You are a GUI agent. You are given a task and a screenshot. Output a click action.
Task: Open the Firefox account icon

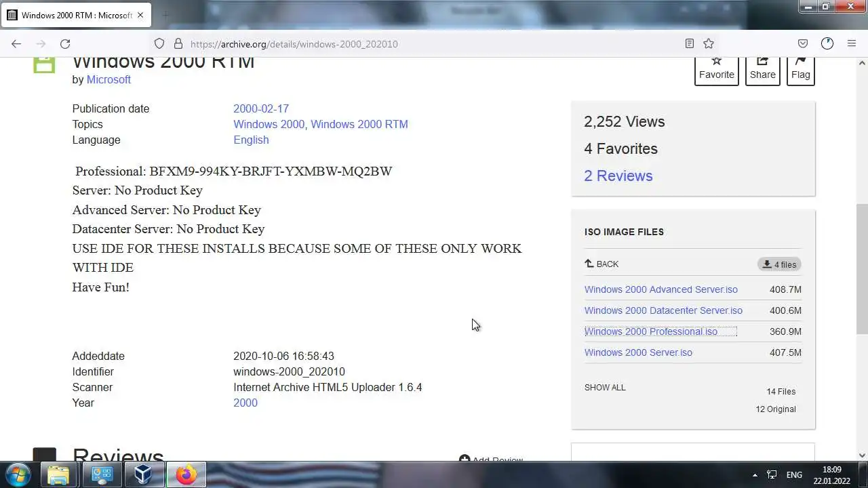827,43
